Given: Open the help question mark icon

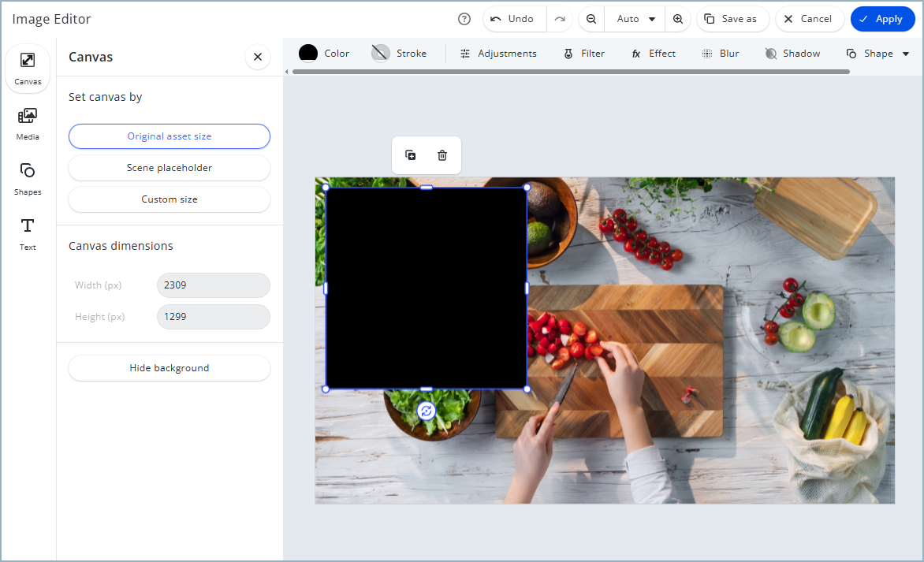Looking at the screenshot, I should [464, 19].
